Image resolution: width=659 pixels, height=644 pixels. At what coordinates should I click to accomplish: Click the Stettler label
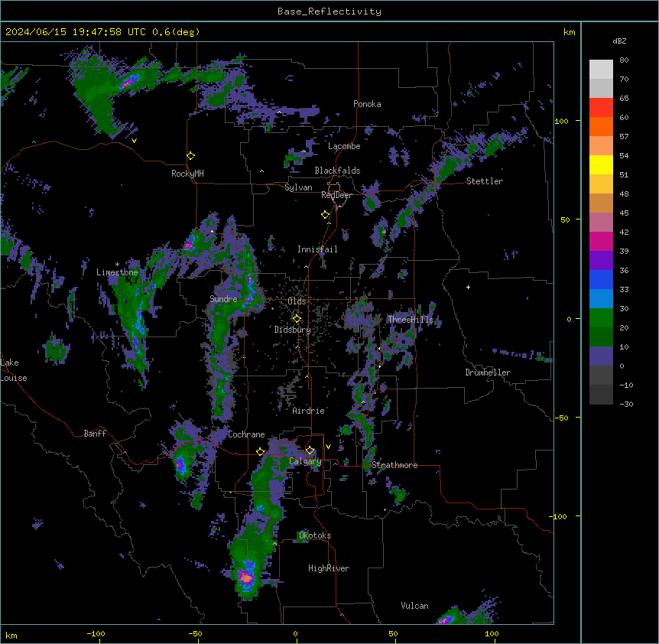pos(485,181)
